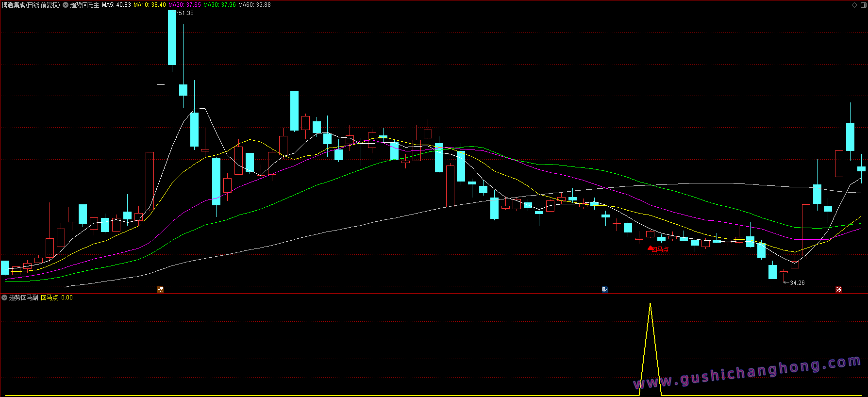This screenshot has width=868, height=397.
Task: Click the 51.38 high price label
Action: pos(185,13)
